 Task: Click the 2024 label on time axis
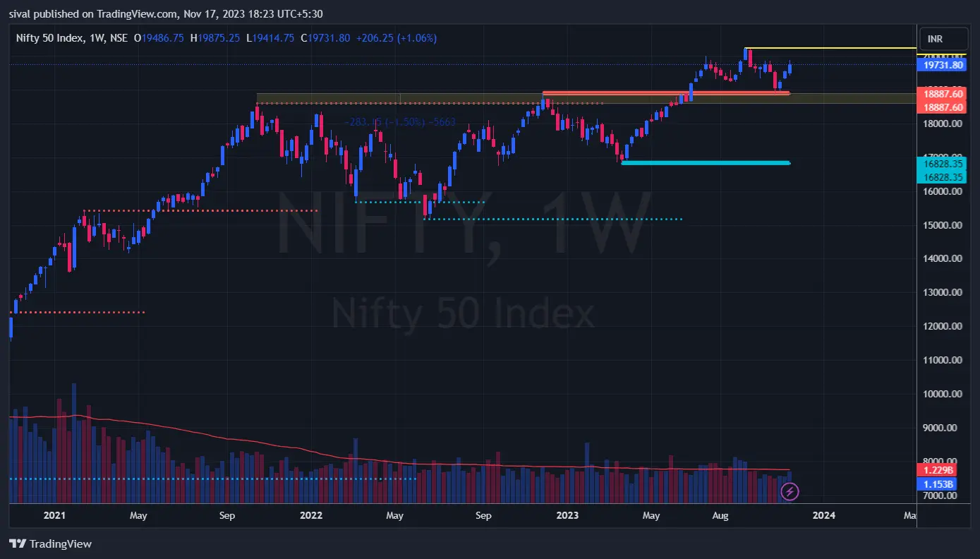(823, 515)
